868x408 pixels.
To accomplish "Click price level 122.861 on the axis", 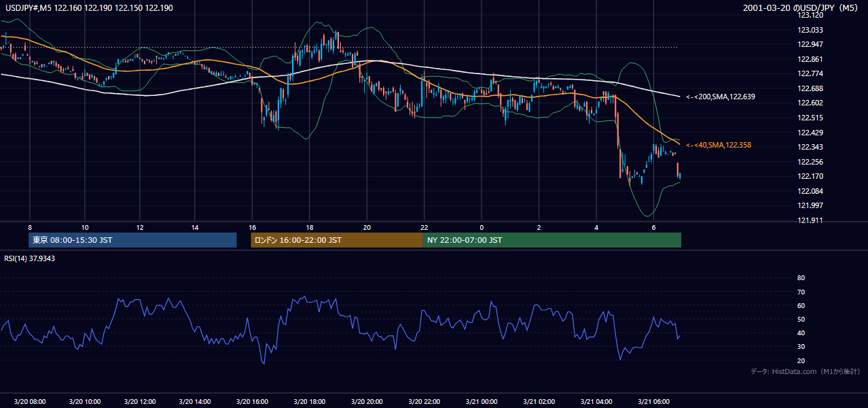I will [810, 59].
